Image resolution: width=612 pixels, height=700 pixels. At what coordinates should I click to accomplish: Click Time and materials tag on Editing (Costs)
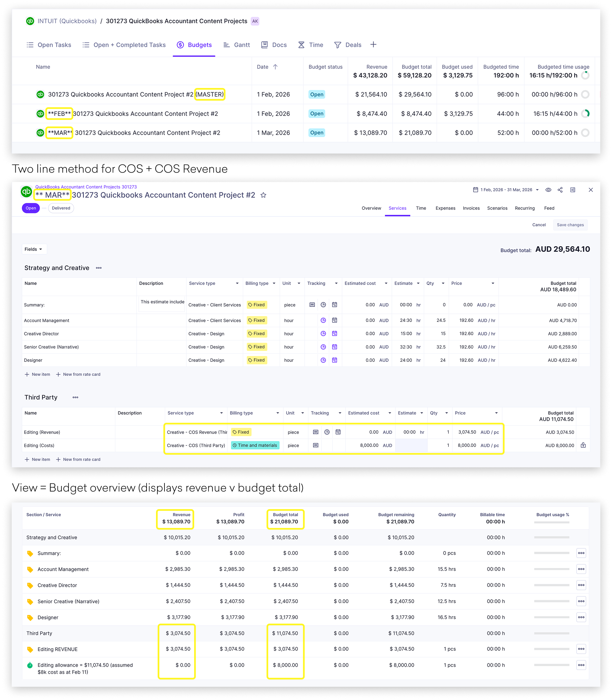click(255, 446)
